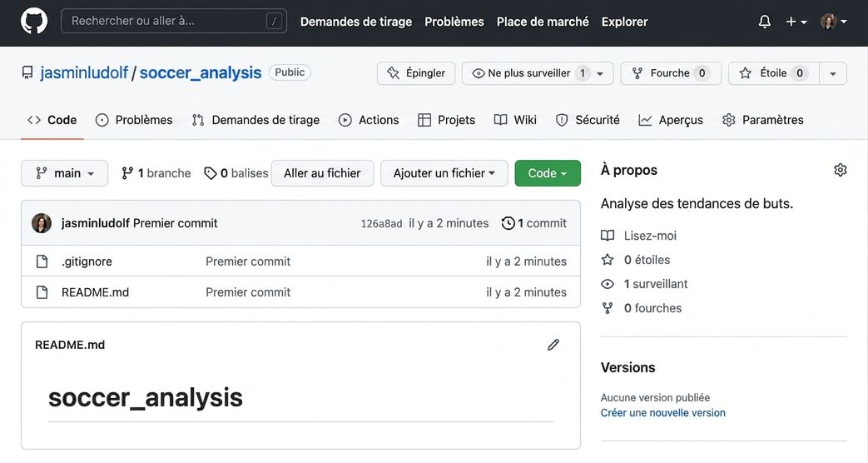Switch to the Code tab
The width and height of the screenshot is (868, 463).
point(52,120)
